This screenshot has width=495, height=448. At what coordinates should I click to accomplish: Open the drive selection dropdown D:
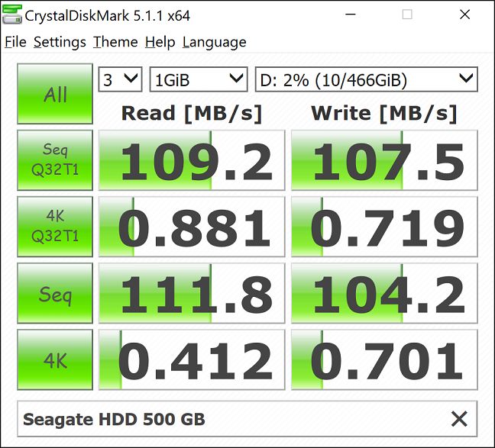[366, 79]
